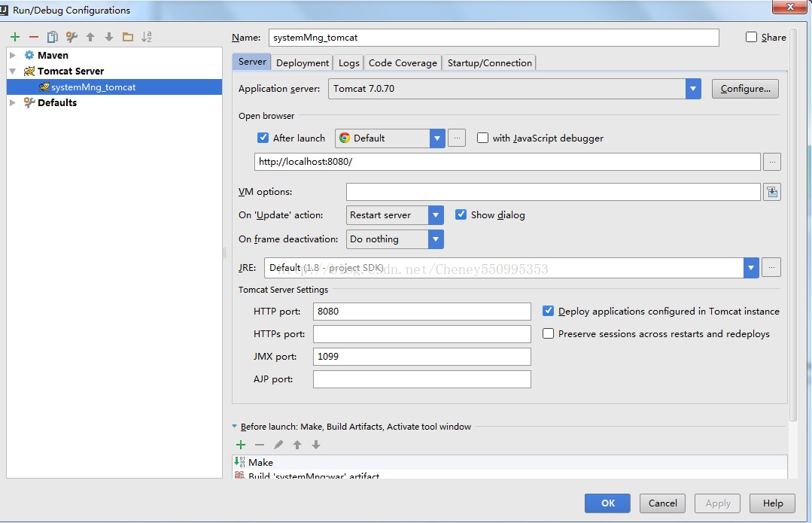Open the Startup/Connection tab

[489, 62]
